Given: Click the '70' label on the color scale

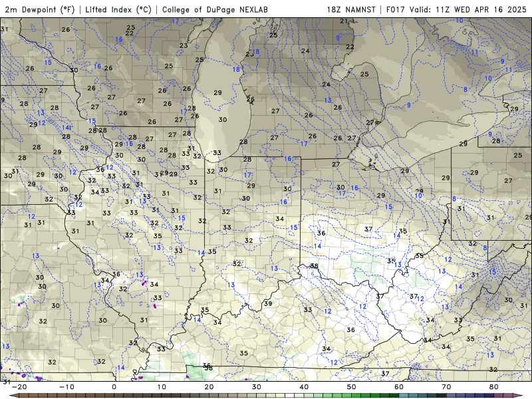Looking at the screenshot, I should 446,387.
